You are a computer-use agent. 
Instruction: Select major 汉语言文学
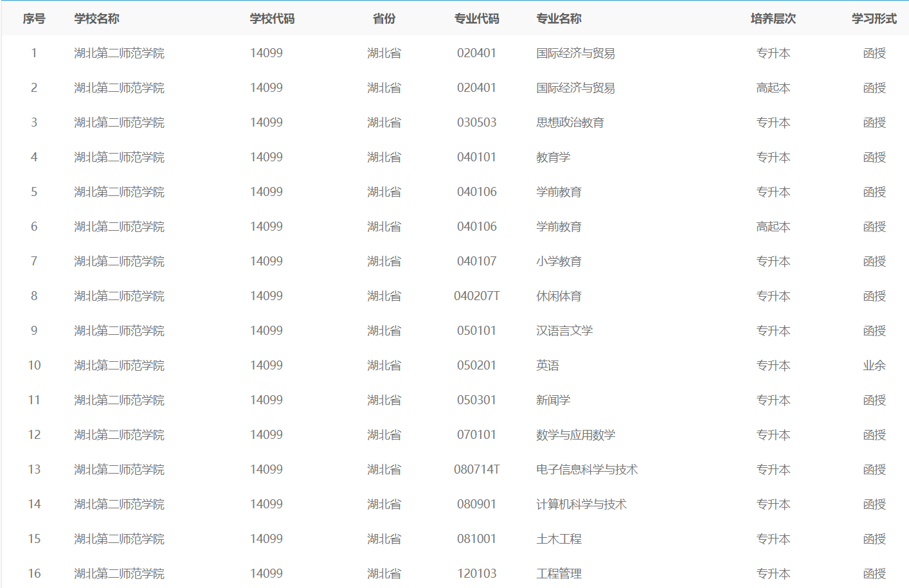tap(564, 331)
